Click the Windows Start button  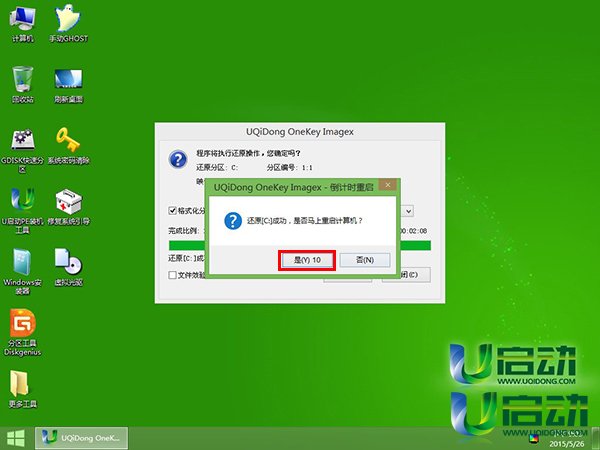(x=15, y=438)
